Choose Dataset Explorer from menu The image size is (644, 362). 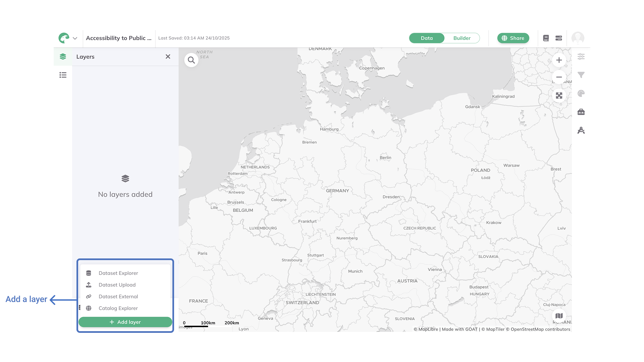pyautogui.click(x=118, y=273)
